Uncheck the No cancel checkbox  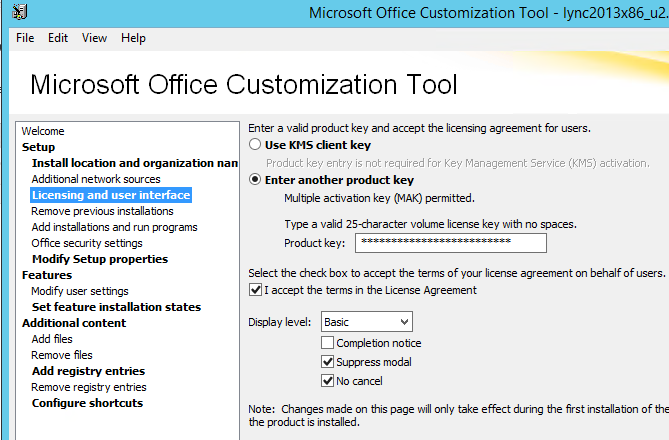click(327, 381)
